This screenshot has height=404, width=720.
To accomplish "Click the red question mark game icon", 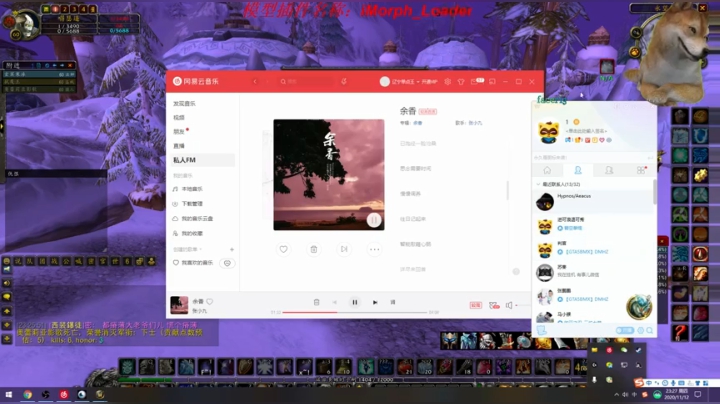I will pyautogui.click(x=680, y=332).
